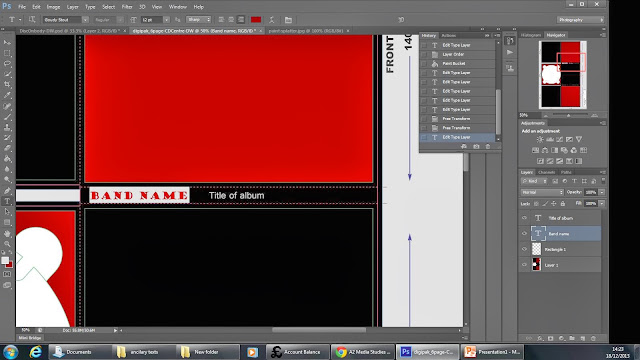The image size is (640, 360).
Task: Select the Pen tool
Action: [x=7, y=191]
